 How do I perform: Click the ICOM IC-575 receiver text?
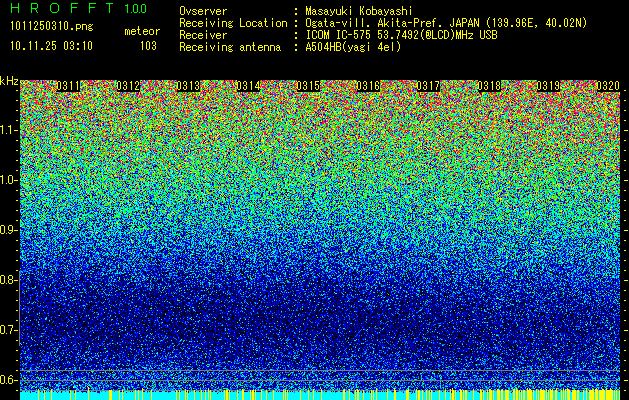pyautogui.click(x=401, y=35)
